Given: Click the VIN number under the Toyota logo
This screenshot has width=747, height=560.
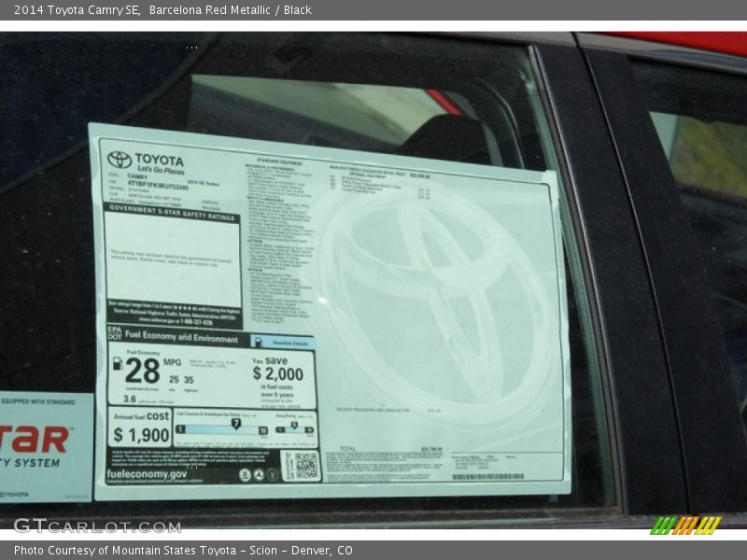Looking at the screenshot, I should click(157, 187).
